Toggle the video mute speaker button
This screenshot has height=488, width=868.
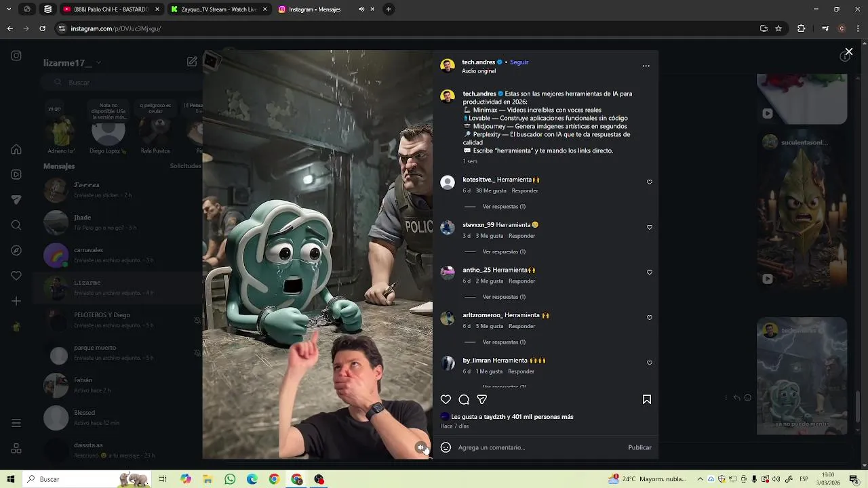(x=421, y=447)
